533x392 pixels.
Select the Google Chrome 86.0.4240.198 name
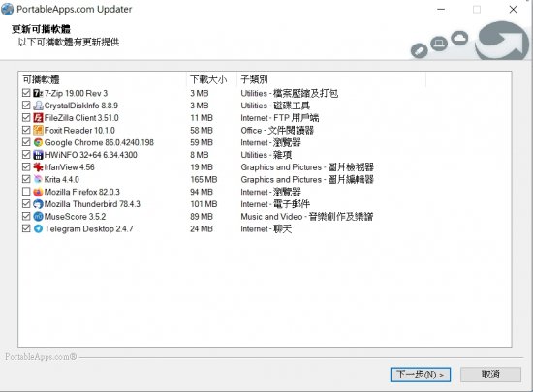click(99, 142)
